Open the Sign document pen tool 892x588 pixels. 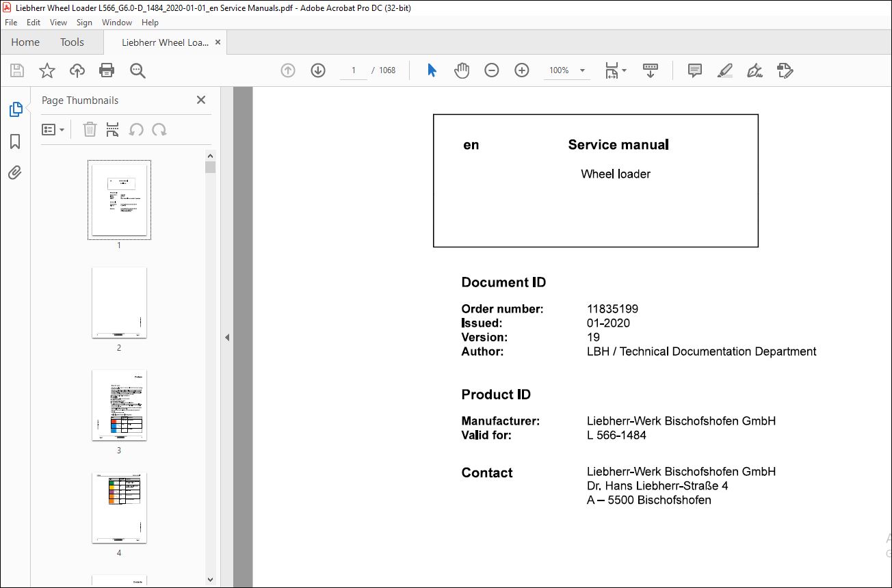click(x=755, y=70)
